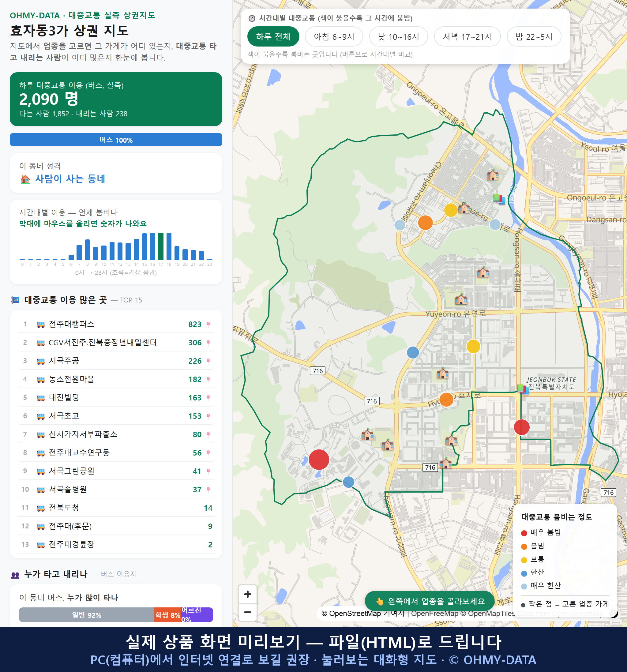Click the house icon beside 사람이 사는 동네
The height and width of the screenshot is (672, 627).
tap(25, 179)
